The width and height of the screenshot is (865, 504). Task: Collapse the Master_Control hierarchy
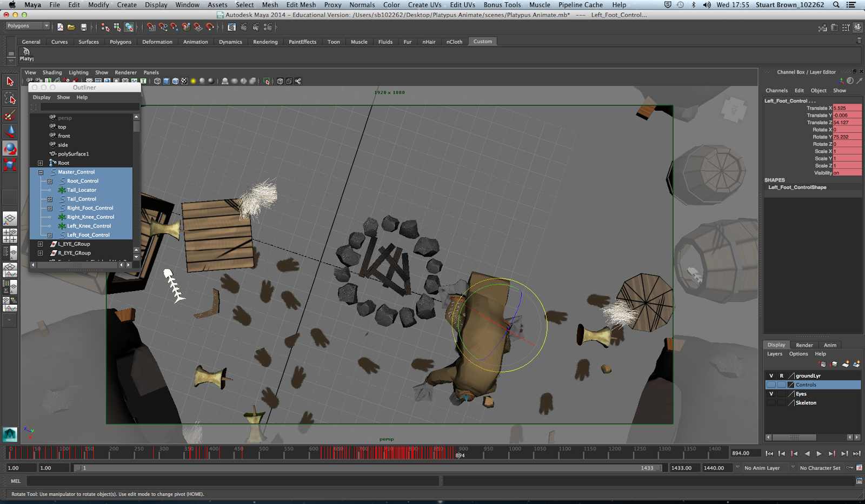tap(41, 172)
